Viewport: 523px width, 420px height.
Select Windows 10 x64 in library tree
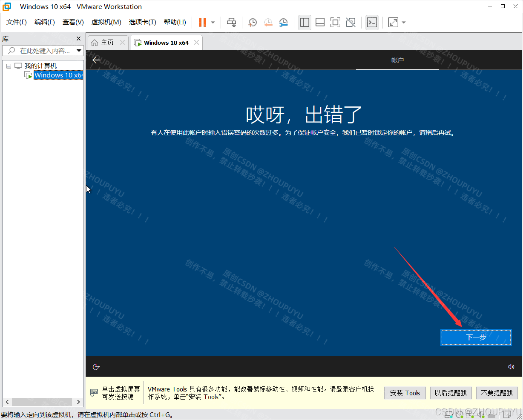58,75
